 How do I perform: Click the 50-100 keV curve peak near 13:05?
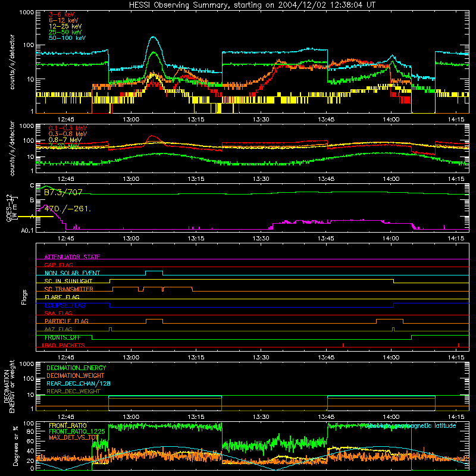pyautogui.click(x=154, y=37)
